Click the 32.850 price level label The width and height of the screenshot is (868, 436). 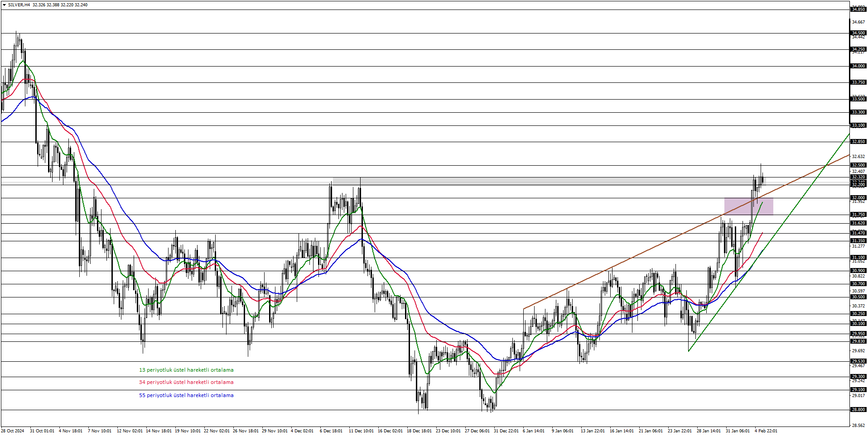point(858,142)
